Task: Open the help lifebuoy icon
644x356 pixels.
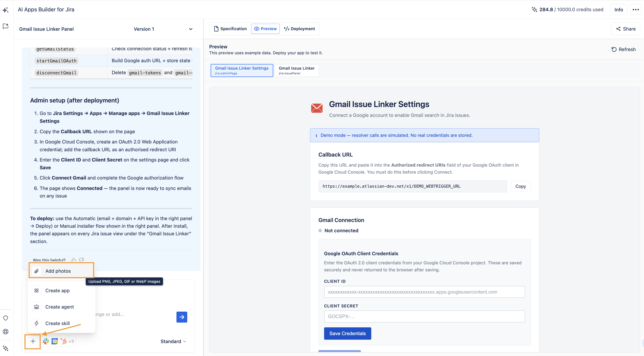Action: [x=5, y=332]
